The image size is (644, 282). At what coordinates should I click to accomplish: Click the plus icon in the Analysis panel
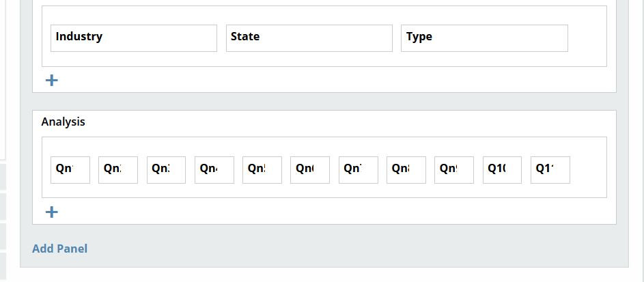click(51, 212)
